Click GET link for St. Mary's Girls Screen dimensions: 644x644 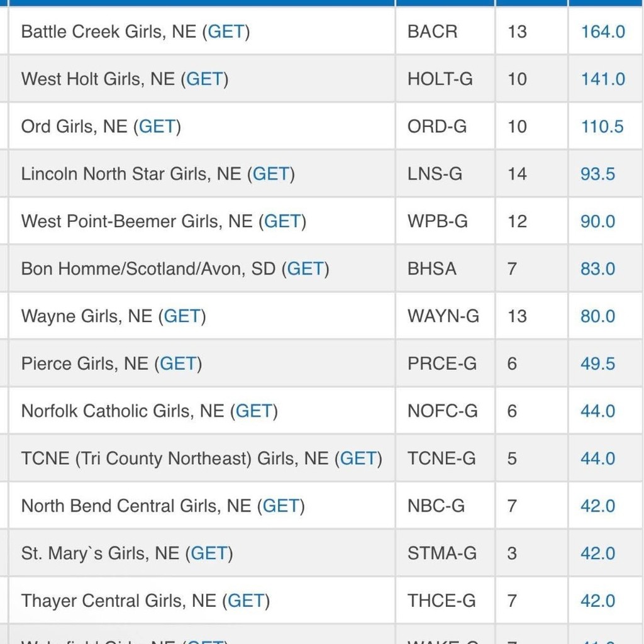coord(209,553)
